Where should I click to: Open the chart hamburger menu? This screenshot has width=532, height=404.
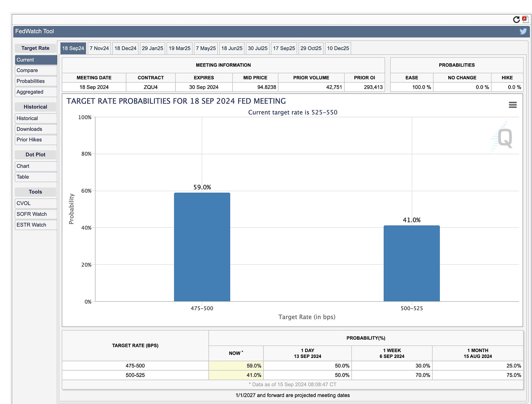coord(513,105)
